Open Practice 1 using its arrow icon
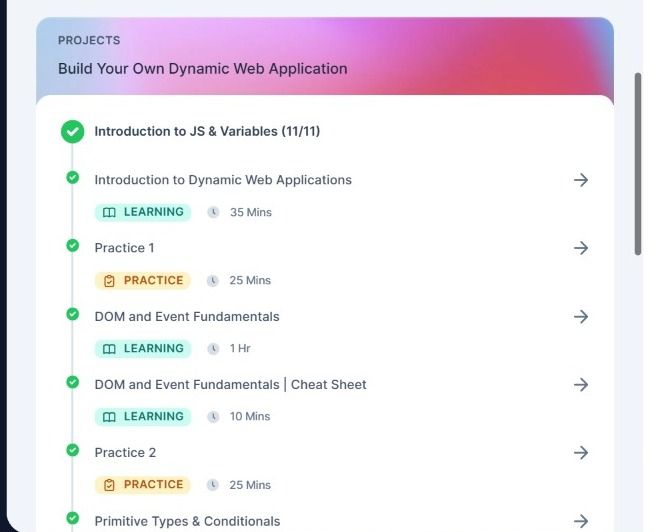Image resolution: width=654 pixels, height=532 pixels. (580, 248)
